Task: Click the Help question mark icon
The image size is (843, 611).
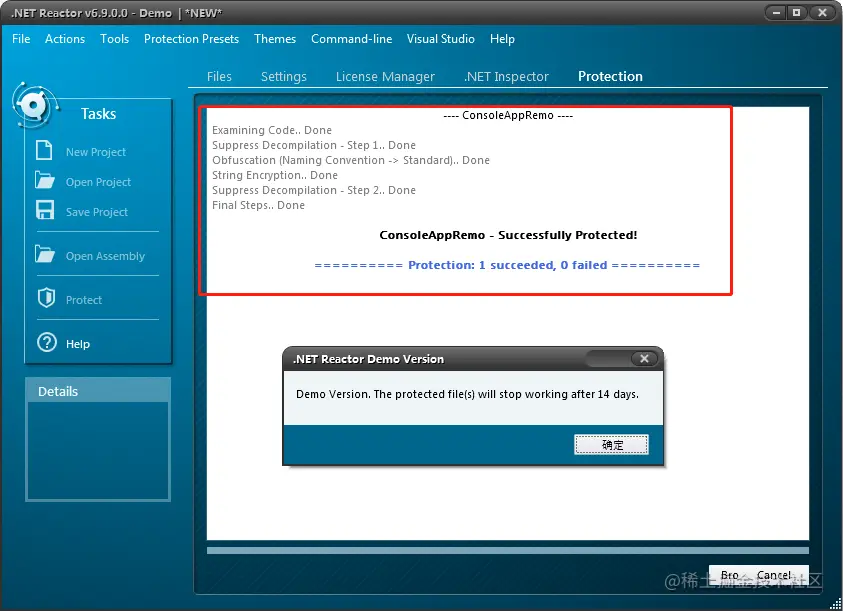Action: pos(47,342)
